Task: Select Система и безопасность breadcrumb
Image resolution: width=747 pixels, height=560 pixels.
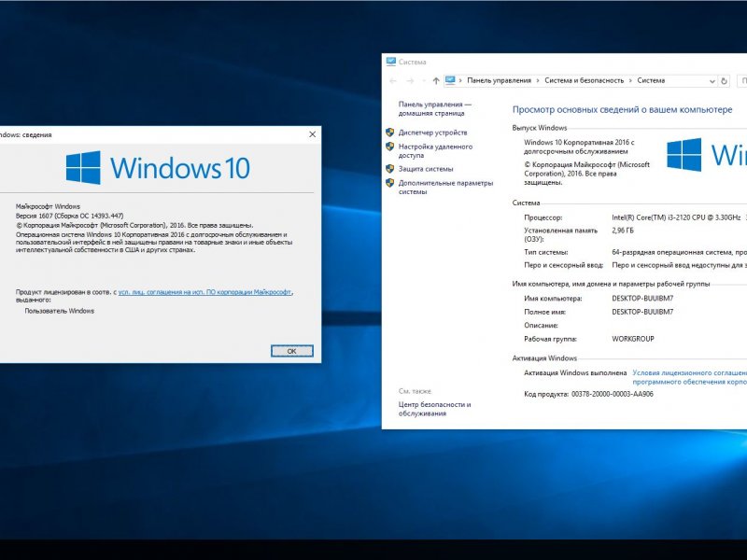Action: point(585,80)
